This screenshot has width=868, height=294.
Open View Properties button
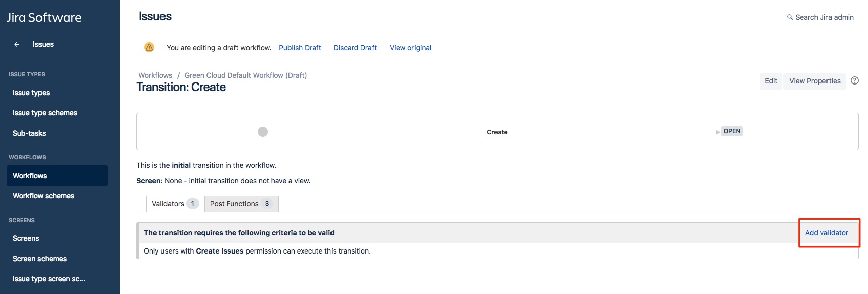point(814,81)
